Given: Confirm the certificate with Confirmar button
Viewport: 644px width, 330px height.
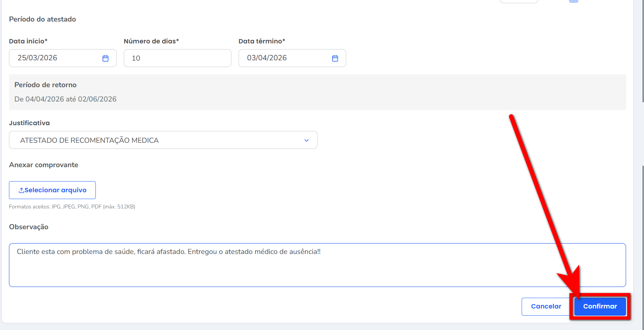Looking at the screenshot, I should pyautogui.click(x=600, y=306).
